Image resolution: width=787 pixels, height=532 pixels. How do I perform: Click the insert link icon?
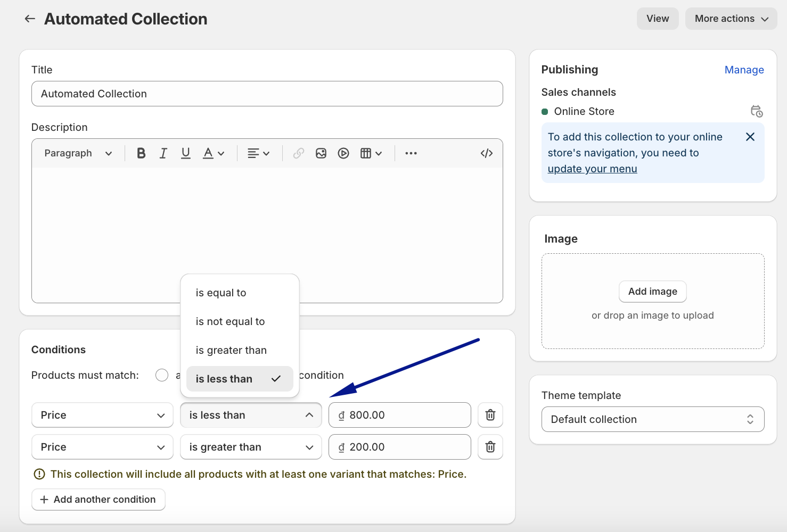pos(299,153)
